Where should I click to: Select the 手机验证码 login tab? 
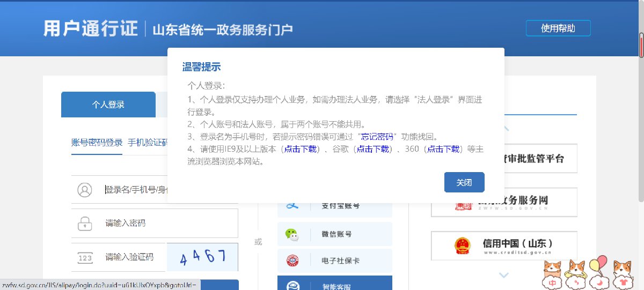tap(148, 143)
